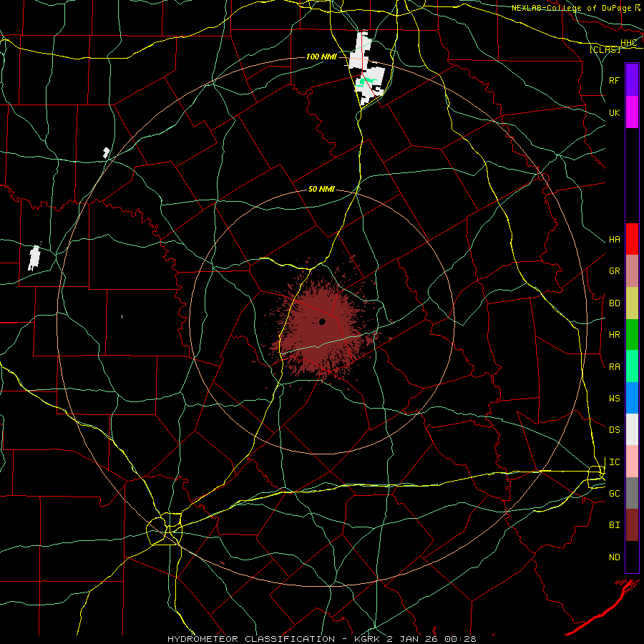Click the 'UK' legend label
644x644 pixels.
(614, 112)
